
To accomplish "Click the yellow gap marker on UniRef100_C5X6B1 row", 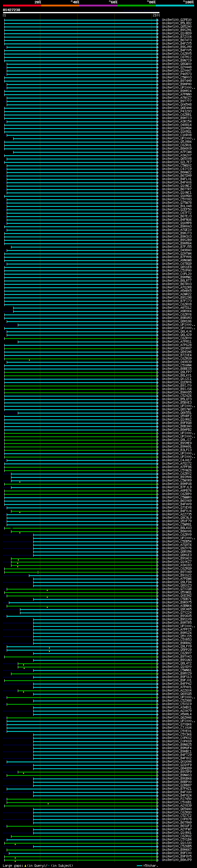I will [x=48, y=804].
